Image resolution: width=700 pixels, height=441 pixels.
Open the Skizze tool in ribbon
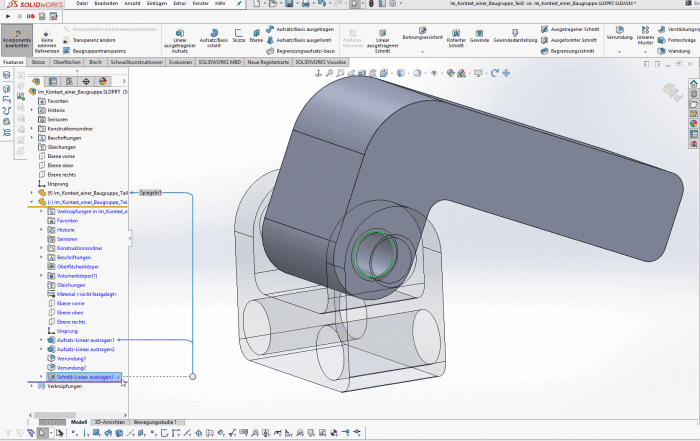pyautogui.click(x=239, y=36)
